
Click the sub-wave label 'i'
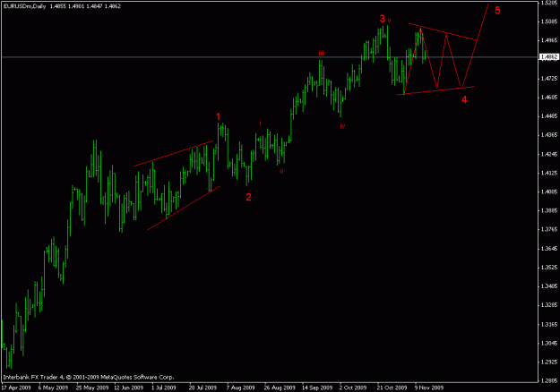coord(260,123)
